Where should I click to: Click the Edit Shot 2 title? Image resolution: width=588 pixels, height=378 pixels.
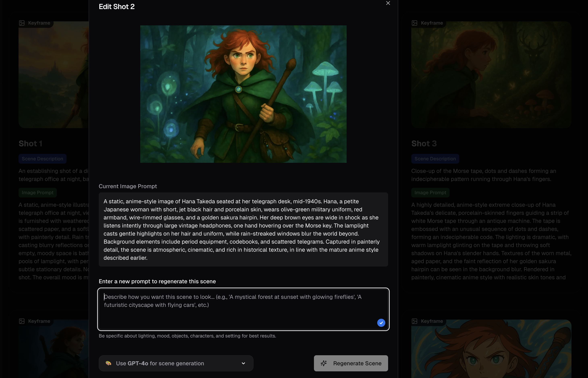(x=116, y=7)
